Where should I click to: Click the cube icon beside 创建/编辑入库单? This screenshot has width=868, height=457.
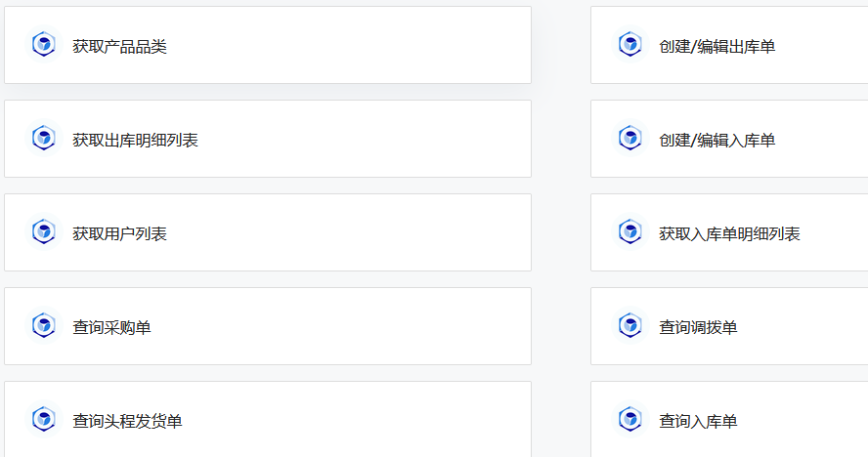click(x=629, y=139)
